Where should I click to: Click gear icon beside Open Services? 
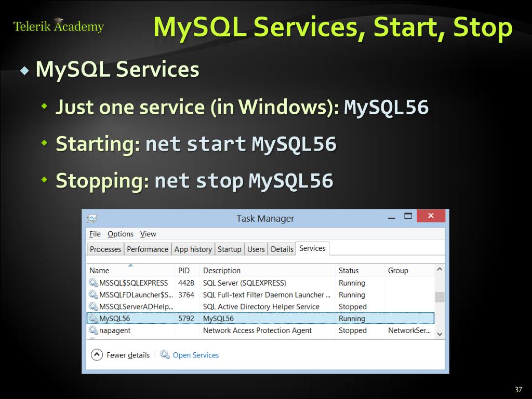165,354
